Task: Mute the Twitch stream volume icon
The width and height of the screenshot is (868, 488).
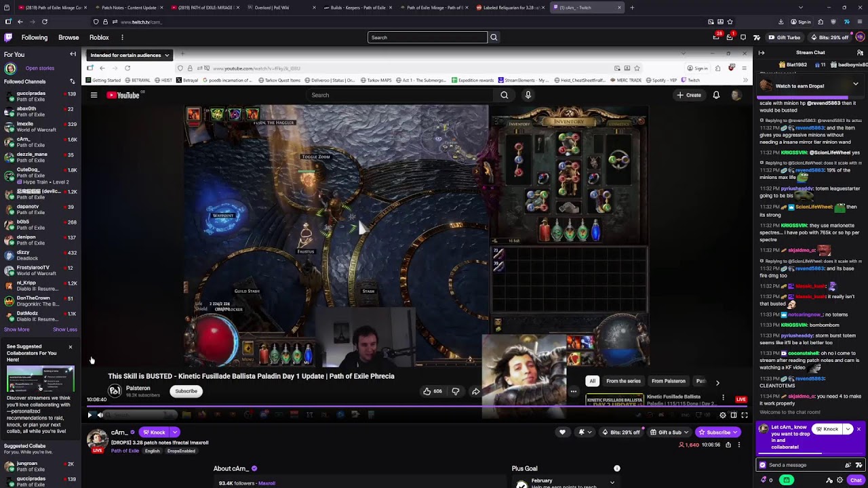Action: tap(100, 415)
